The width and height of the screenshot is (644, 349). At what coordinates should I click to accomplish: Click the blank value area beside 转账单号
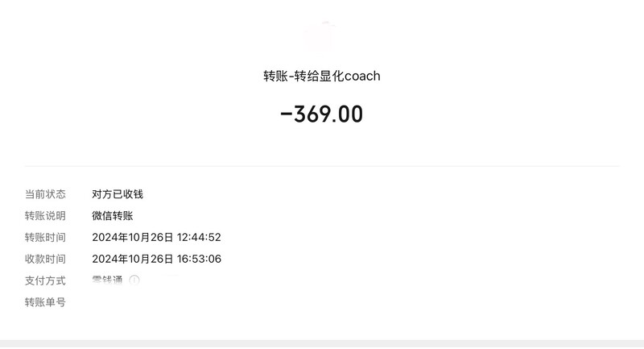[355, 302]
